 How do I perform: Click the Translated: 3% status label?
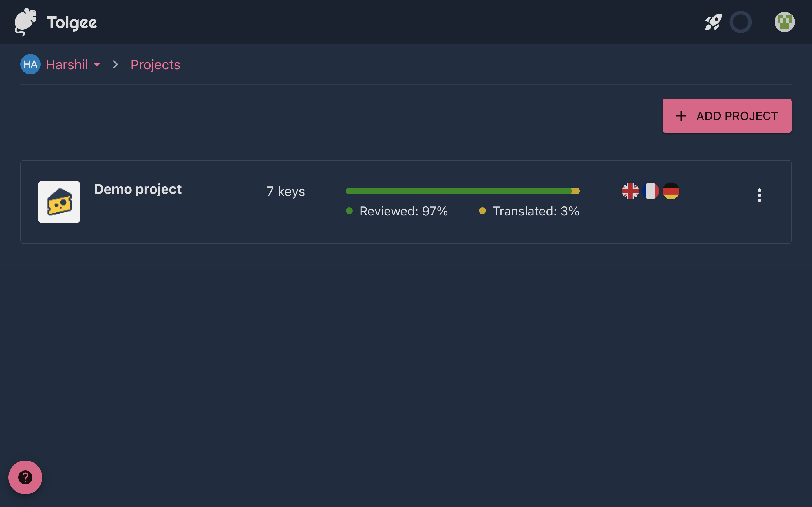535,211
